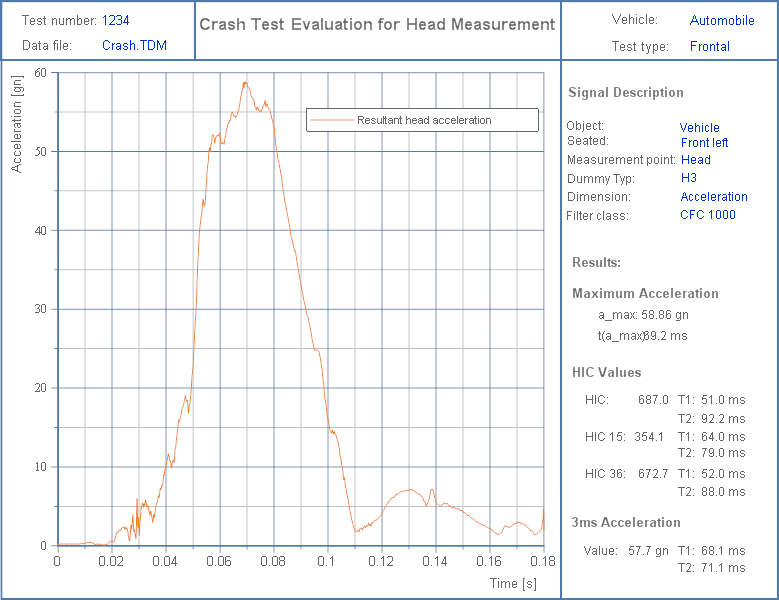Select the Automobile vehicle value

click(722, 20)
